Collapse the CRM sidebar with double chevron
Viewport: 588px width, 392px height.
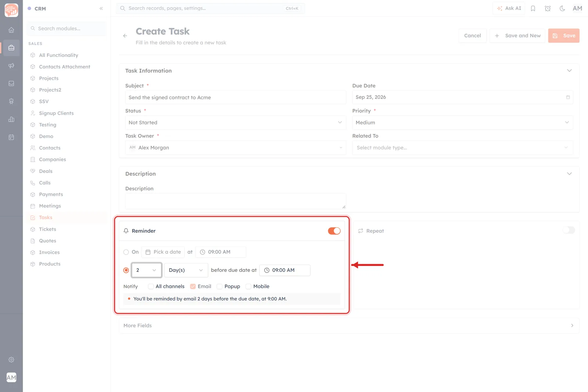[x=101, y=8]
